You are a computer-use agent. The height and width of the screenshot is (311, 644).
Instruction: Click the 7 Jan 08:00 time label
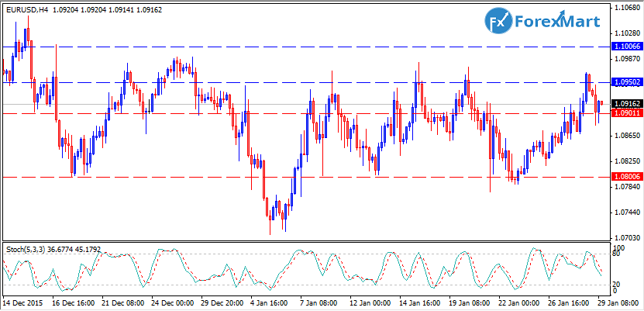[319, 303]
